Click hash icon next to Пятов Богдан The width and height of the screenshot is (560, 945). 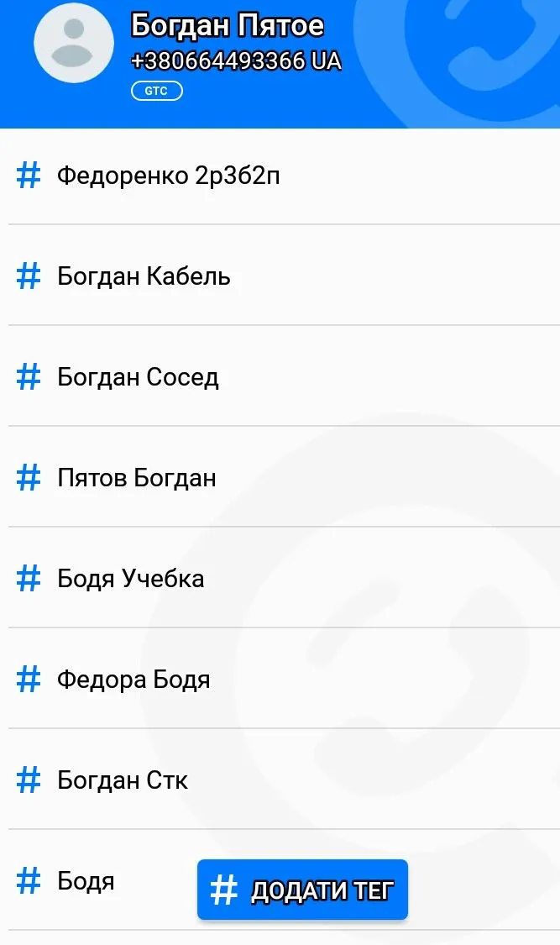point(29,478)
